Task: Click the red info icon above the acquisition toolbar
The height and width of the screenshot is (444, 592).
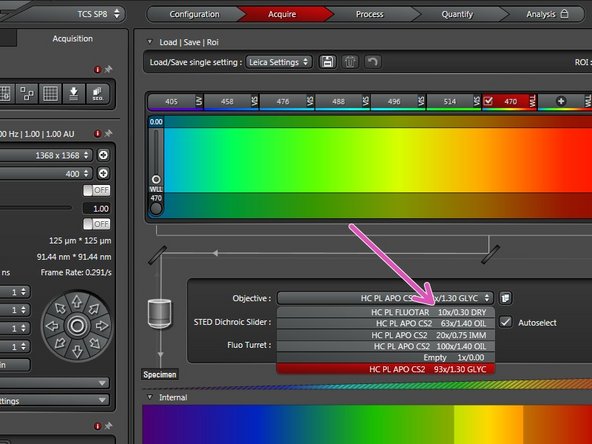Action: click(x=97, y=69)
